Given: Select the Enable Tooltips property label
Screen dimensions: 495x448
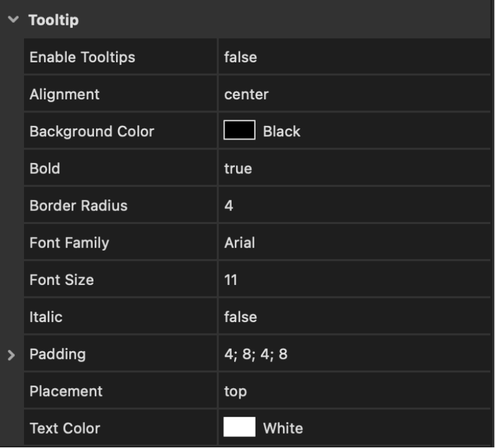Looking at the screenshot, I should [82, 57].
